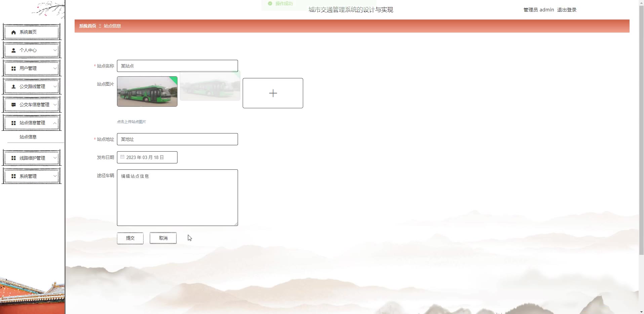Click the grid icon beside 站点信息管理
The height and width of the screenshot is (314, 644).
tap(13, 123)
